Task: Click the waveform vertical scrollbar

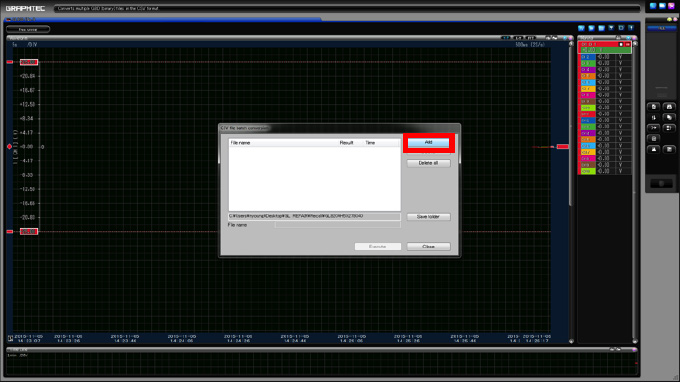Action: point(571,191)
